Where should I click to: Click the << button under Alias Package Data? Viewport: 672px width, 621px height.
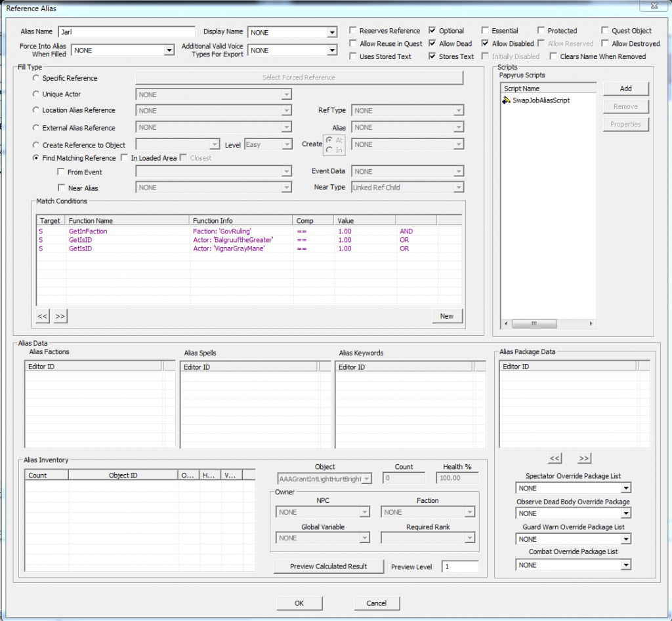[x=555, y=458]
